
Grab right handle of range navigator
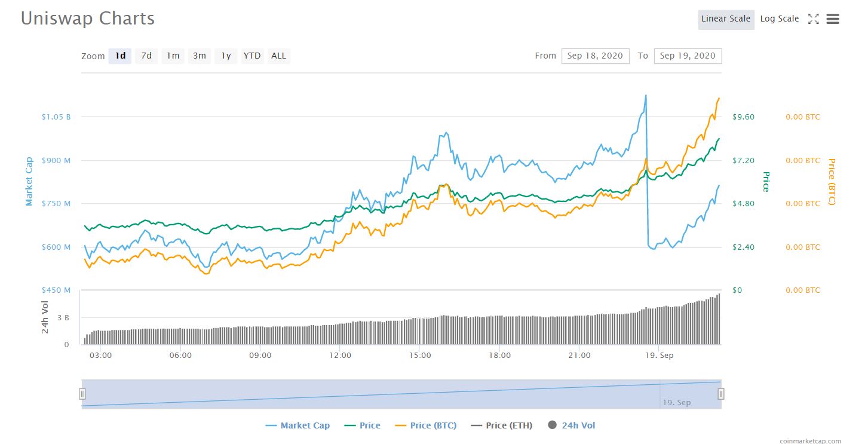(x=721, y=394)
